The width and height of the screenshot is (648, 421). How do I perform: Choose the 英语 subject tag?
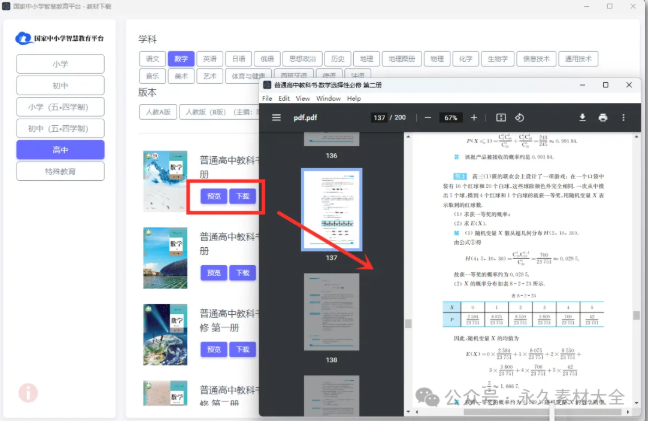210,59
